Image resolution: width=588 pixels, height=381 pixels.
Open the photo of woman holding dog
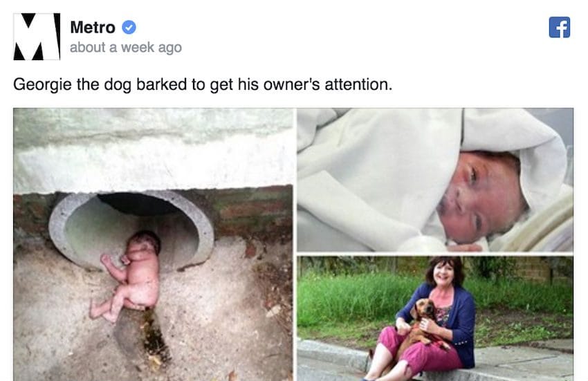[x=435, y=319]
